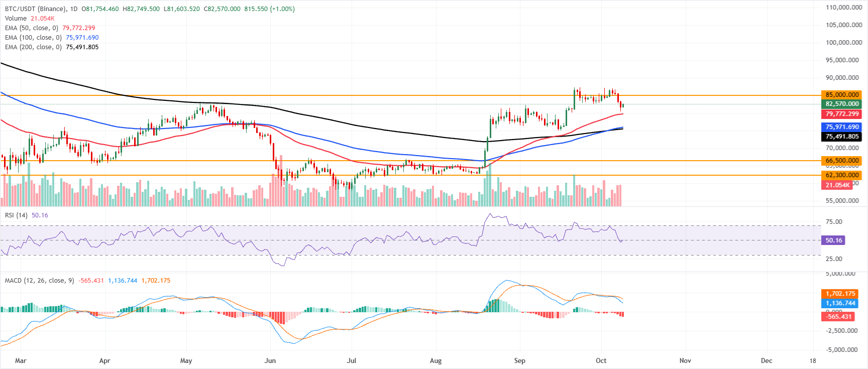
Task: Click the 21.054K volume axis label
Action: click(x=837, y=185)
